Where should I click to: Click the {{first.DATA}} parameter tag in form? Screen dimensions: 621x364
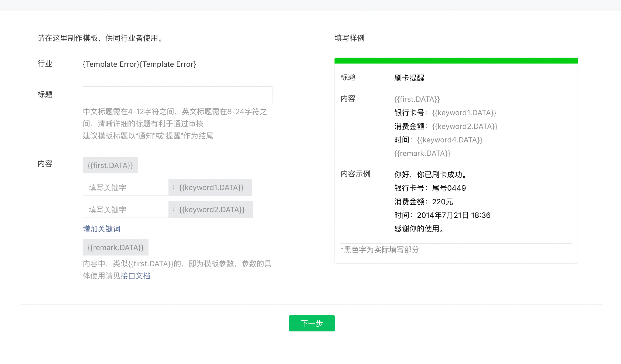tap(110, 165)
